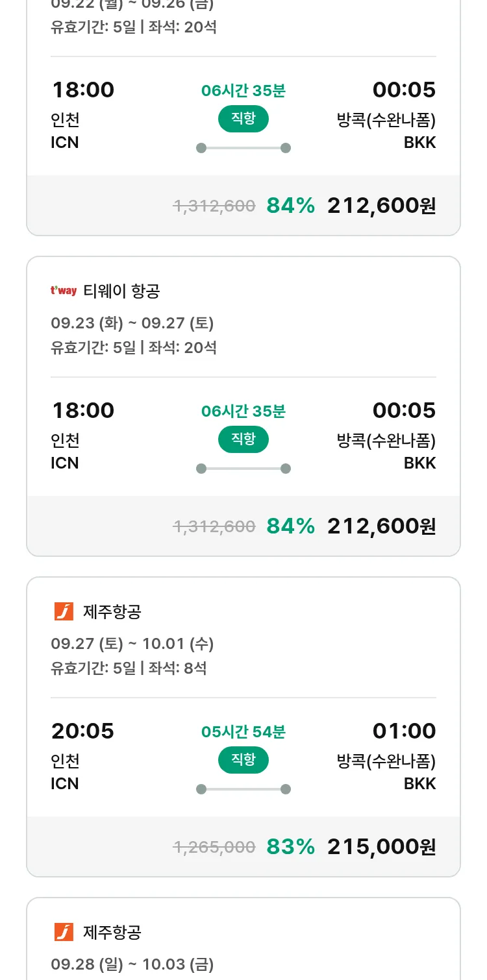
Task: Select date range 09.23 (화) ~ 09.27 (토)
Action: 132,323
